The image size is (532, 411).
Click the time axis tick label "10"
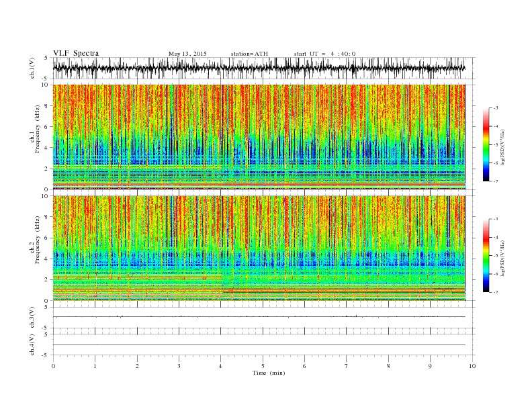(472, 366)
